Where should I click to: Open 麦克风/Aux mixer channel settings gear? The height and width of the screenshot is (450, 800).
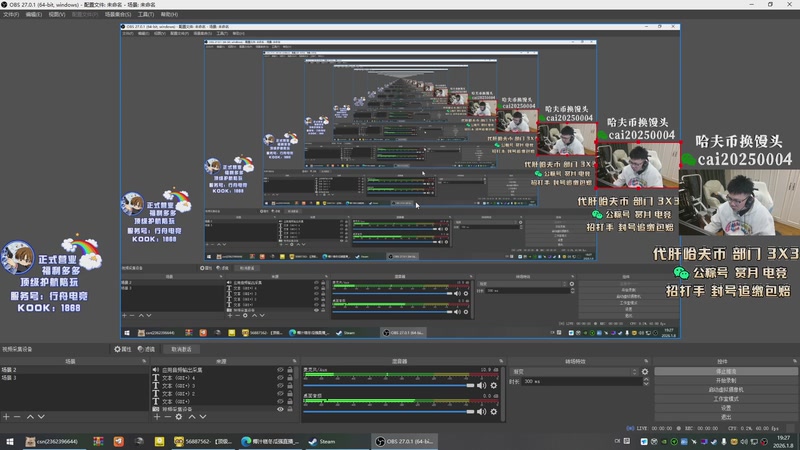[x=494, y=385]
